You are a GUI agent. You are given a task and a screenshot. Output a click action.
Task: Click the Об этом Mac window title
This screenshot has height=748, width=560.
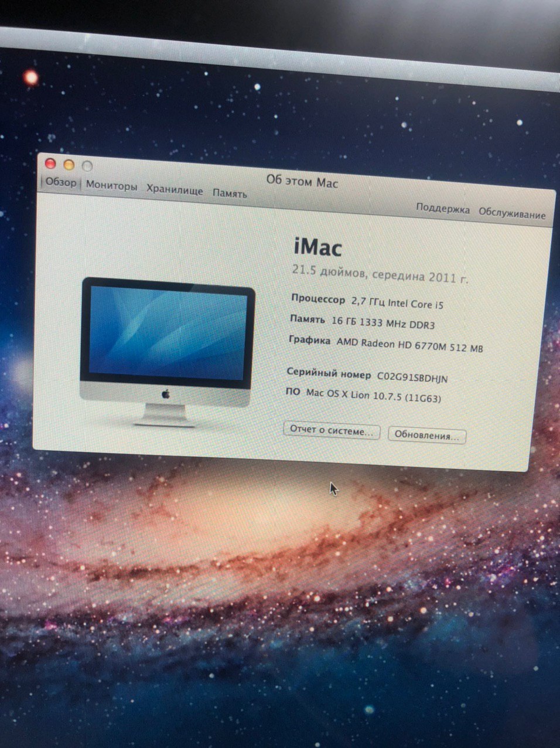pos(302,181)
